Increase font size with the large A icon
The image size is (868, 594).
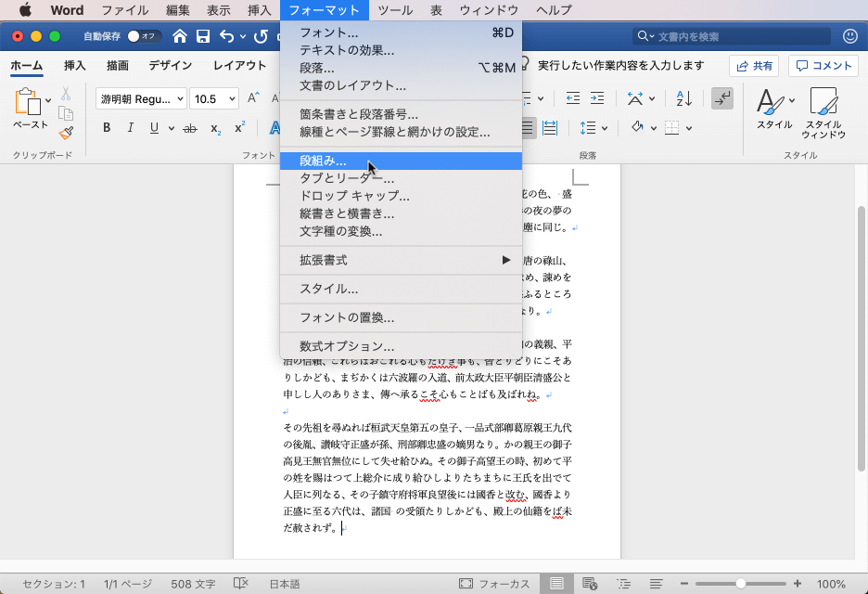(253, 98)
